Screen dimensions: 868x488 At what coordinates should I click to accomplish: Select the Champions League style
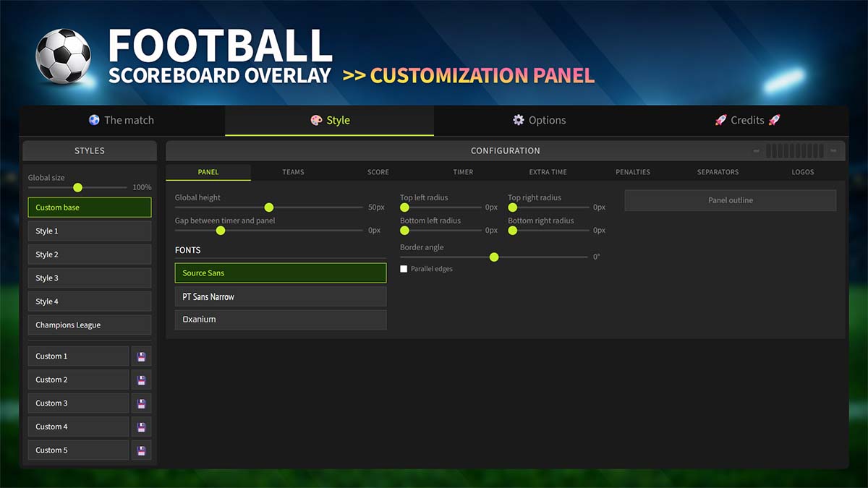pyautogui.click(x=90, y=325)
